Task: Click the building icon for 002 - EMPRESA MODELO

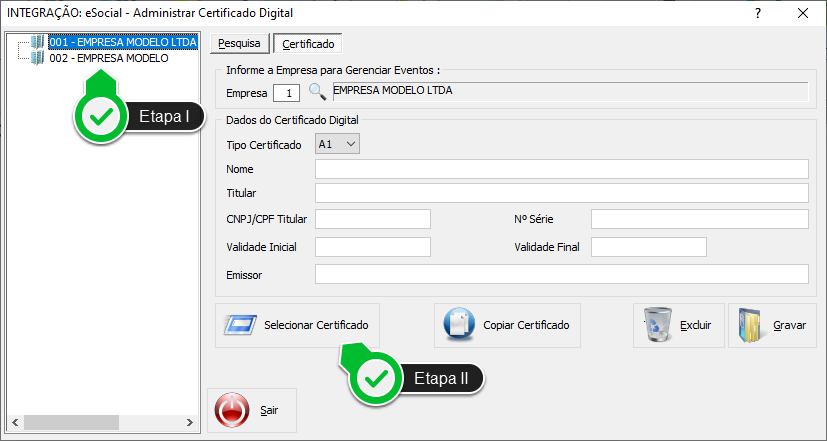Action: click(x=38, y=58)
